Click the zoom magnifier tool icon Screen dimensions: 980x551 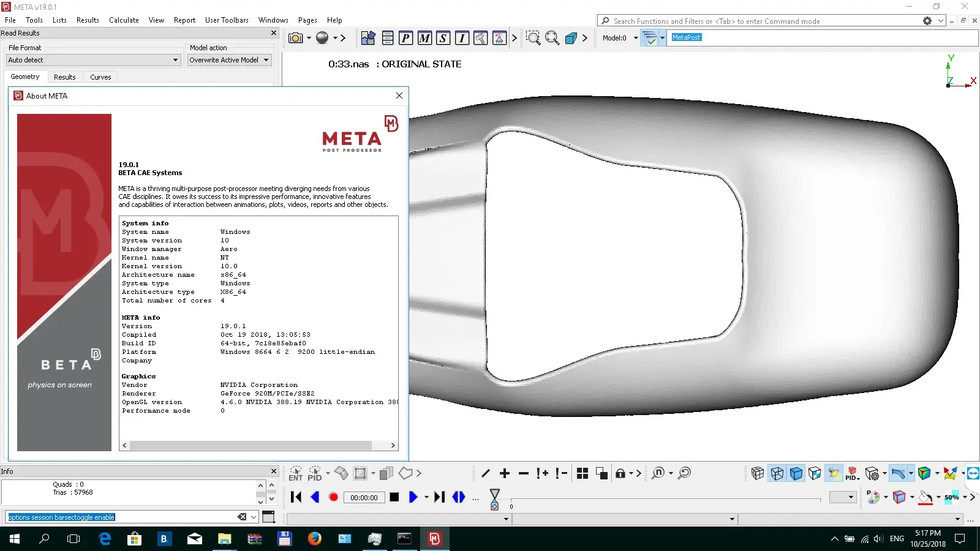533,37
